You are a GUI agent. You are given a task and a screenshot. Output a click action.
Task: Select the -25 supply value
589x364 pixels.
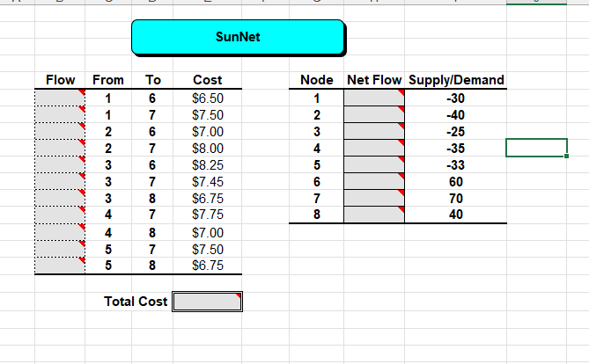click(x=456, y=132)
